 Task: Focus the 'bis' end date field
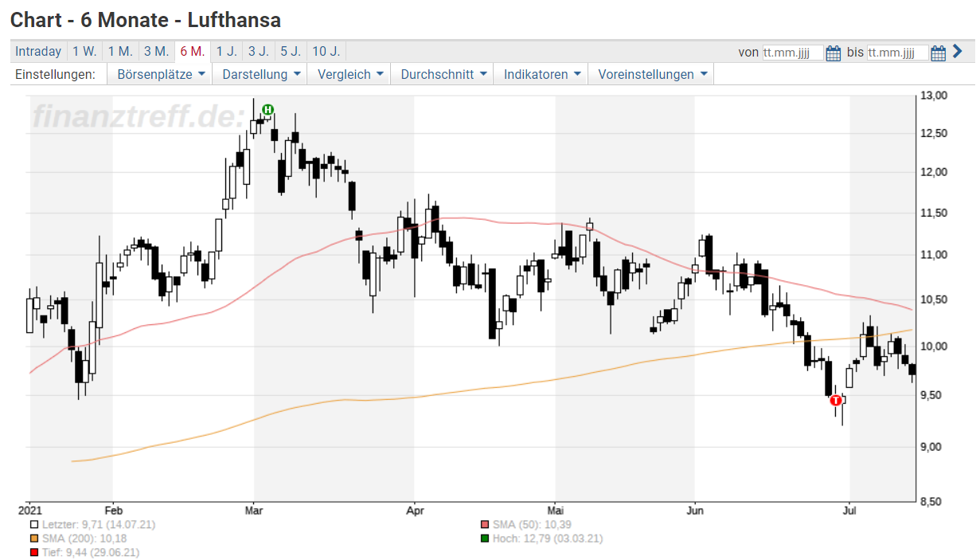(897, 53)
